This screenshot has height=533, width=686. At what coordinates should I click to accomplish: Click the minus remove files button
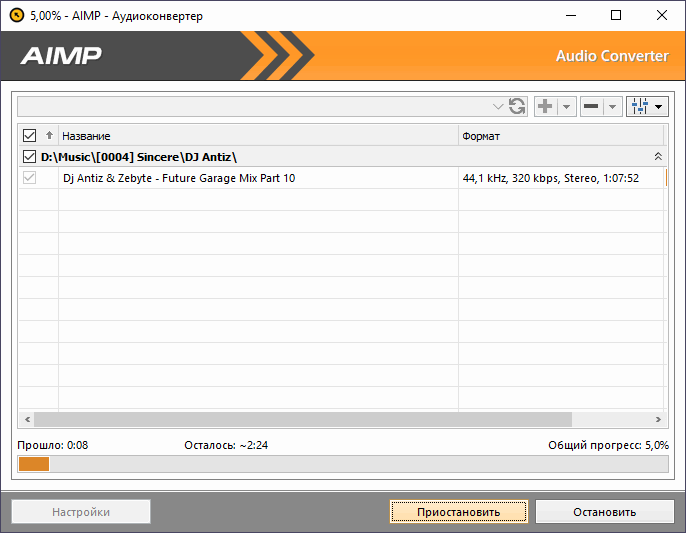pos(591,106)
